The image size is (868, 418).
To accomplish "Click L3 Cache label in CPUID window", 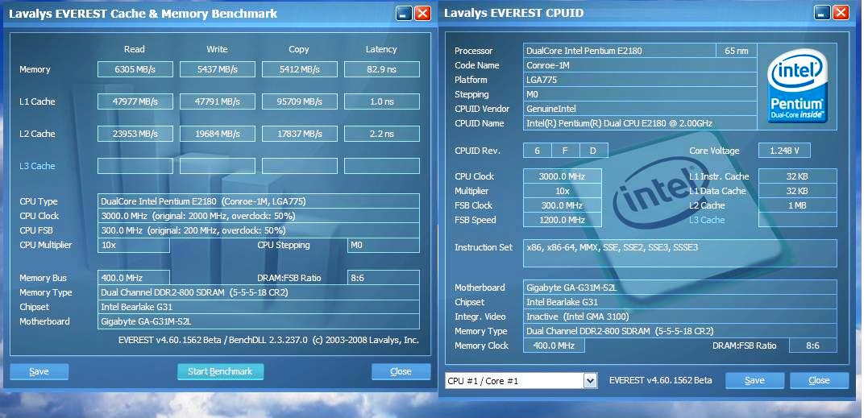I will [x=707, y=220].
